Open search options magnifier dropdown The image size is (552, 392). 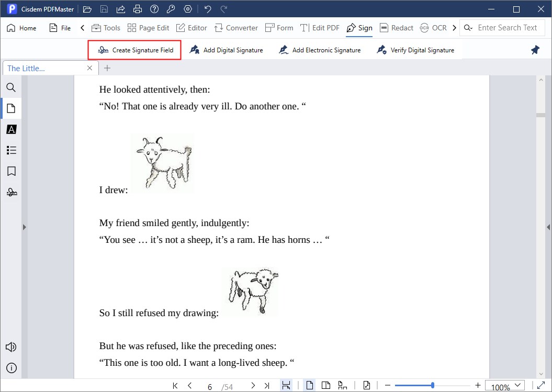468,28
